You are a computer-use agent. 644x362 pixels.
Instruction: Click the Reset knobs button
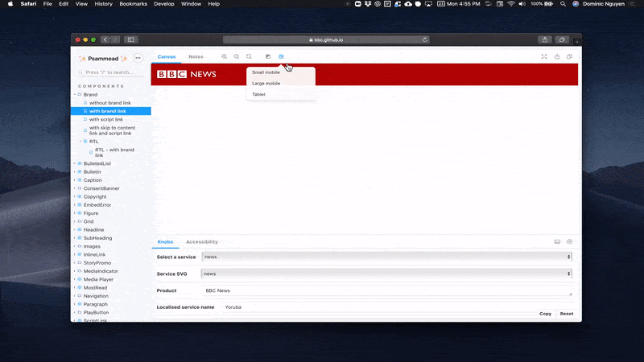567,314
